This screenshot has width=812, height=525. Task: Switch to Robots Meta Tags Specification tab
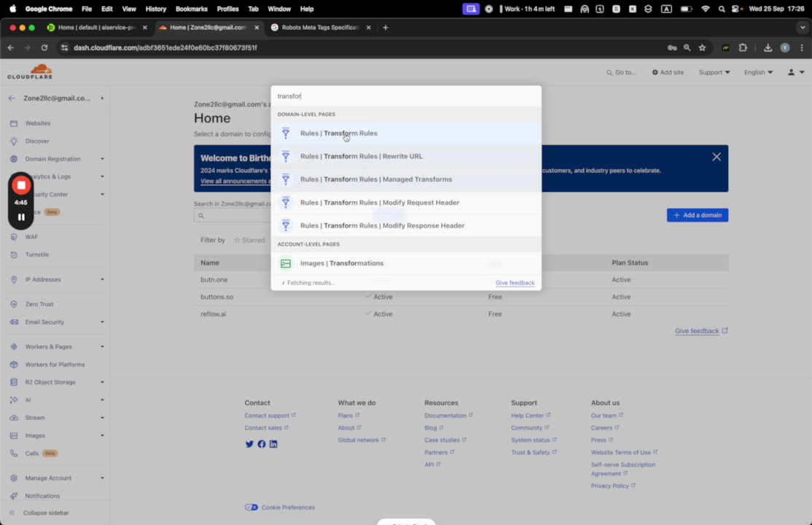[320, 28]
